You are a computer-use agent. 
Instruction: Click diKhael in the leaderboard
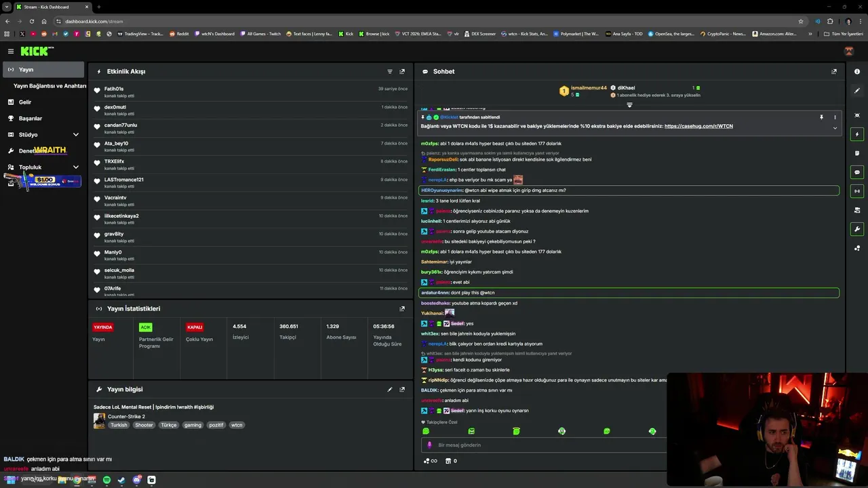(x=626, y=87)
